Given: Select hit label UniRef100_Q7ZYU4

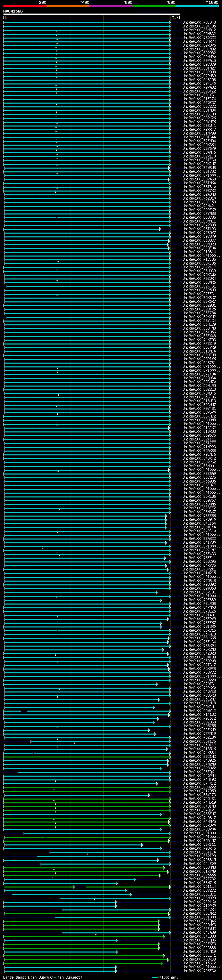Looking at the screenshot, I should [199, 374].
